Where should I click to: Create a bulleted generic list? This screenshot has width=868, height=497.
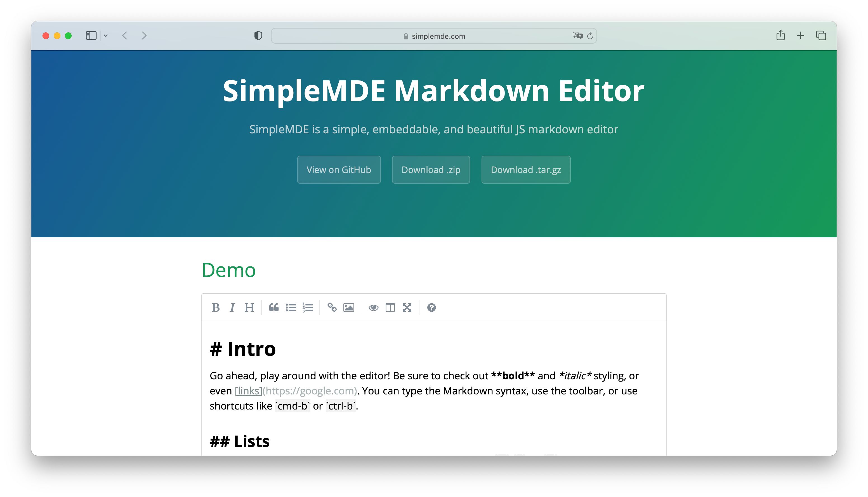(291, 307)
